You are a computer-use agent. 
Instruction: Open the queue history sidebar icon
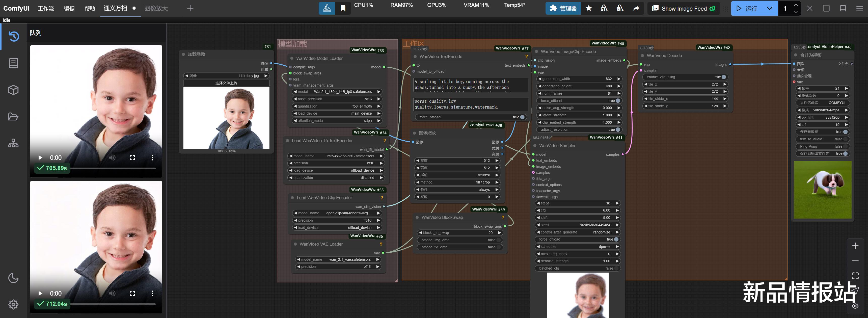pos(13,36)
